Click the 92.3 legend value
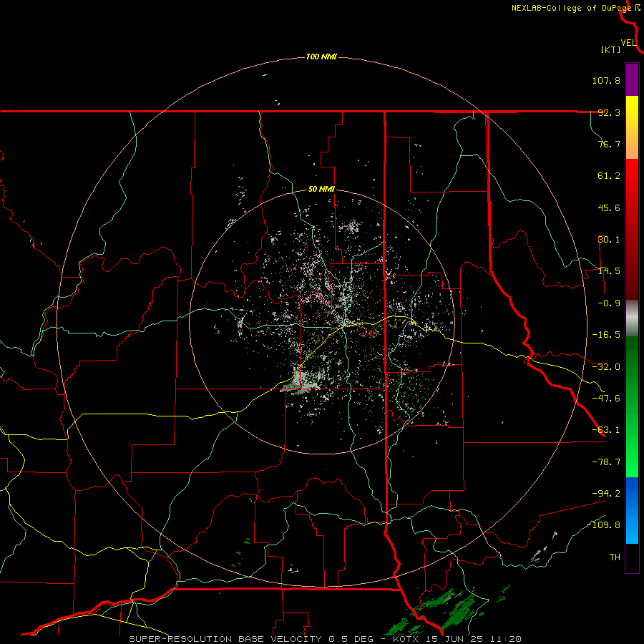644x644 pixels. click(609, 112)
